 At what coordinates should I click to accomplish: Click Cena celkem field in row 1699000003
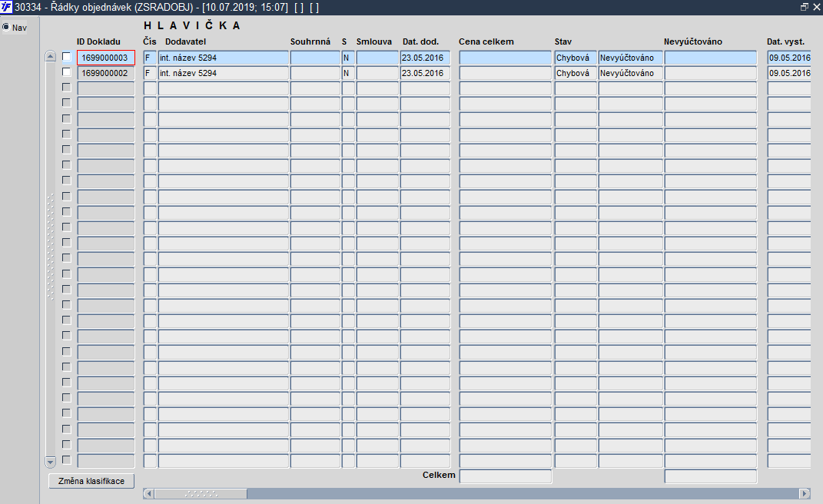click(x=506, y=58)
